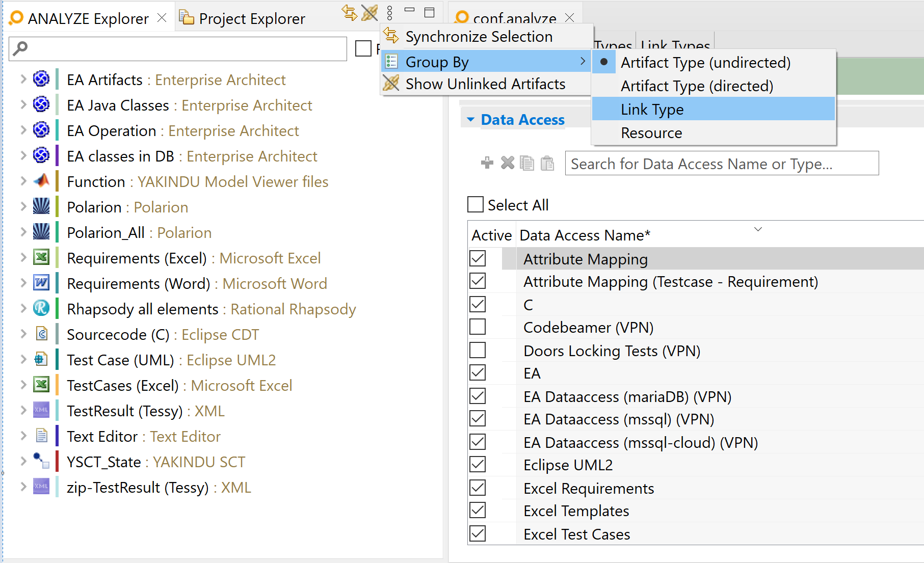Click the Requirements (Excel) icon
Viewport: 924px width, 563px height.
click(x=41, y=257)
